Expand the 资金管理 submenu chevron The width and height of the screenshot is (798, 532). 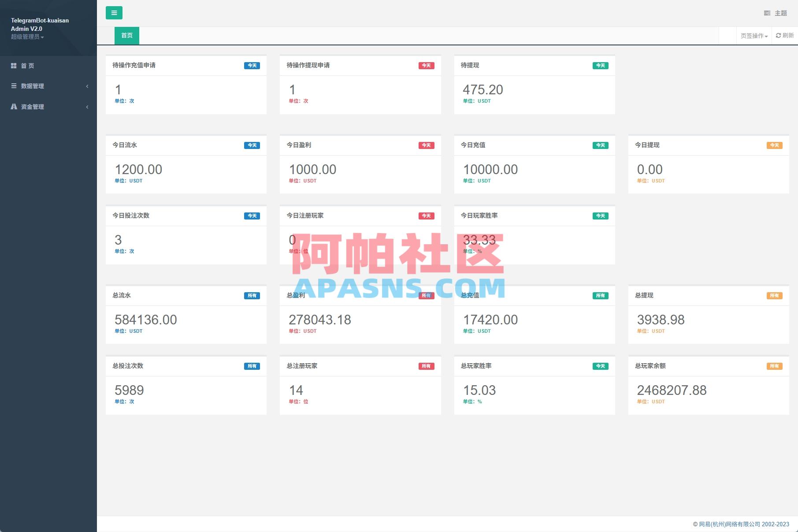pyautogui.click(x=87, y=107)
